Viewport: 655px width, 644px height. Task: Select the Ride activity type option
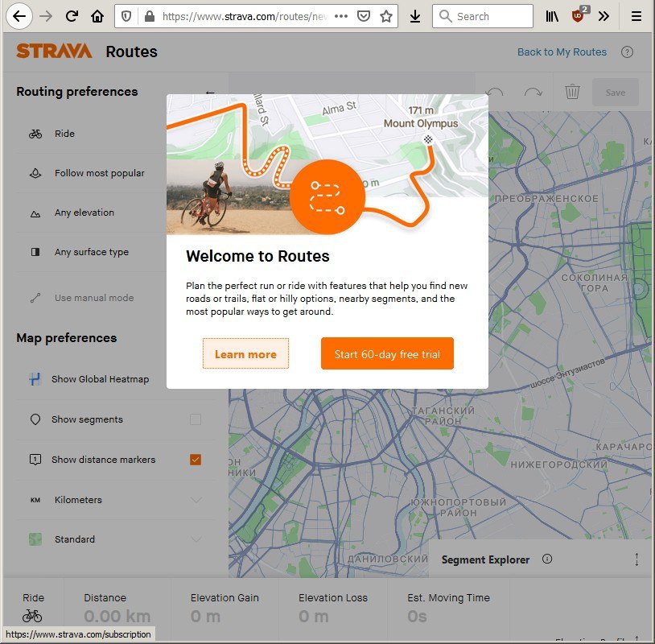point(91,134)
